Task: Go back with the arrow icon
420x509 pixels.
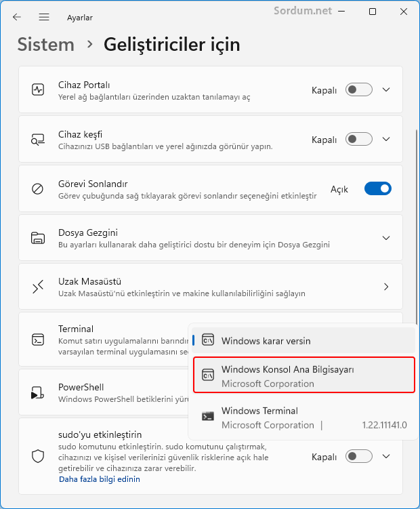Action: click(x=16, y=17)
